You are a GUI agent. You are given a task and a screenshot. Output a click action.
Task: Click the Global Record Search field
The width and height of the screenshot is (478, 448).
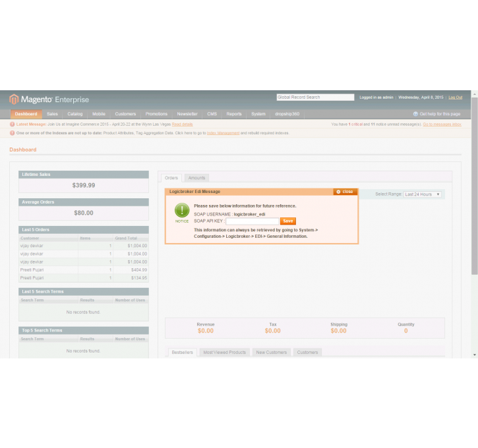315,97
